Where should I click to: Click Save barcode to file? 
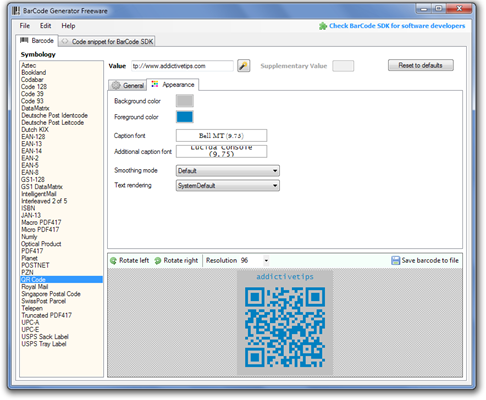point(425,260)
